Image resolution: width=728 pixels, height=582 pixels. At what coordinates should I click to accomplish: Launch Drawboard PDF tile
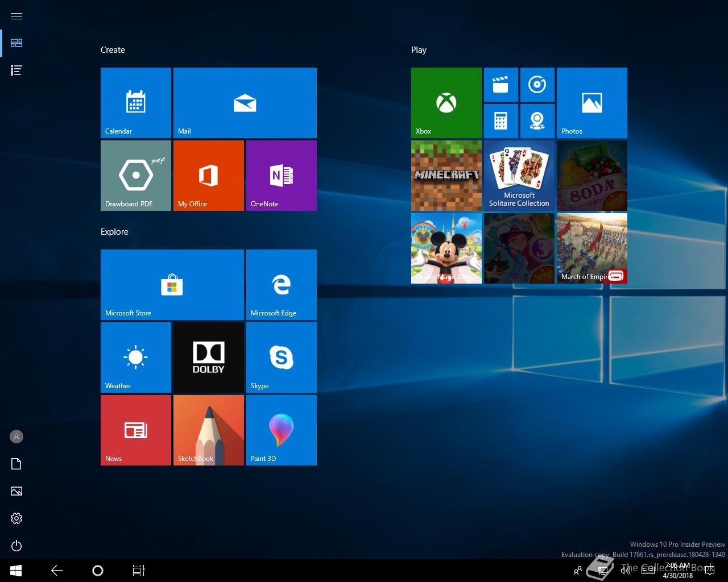click(136, 176)
